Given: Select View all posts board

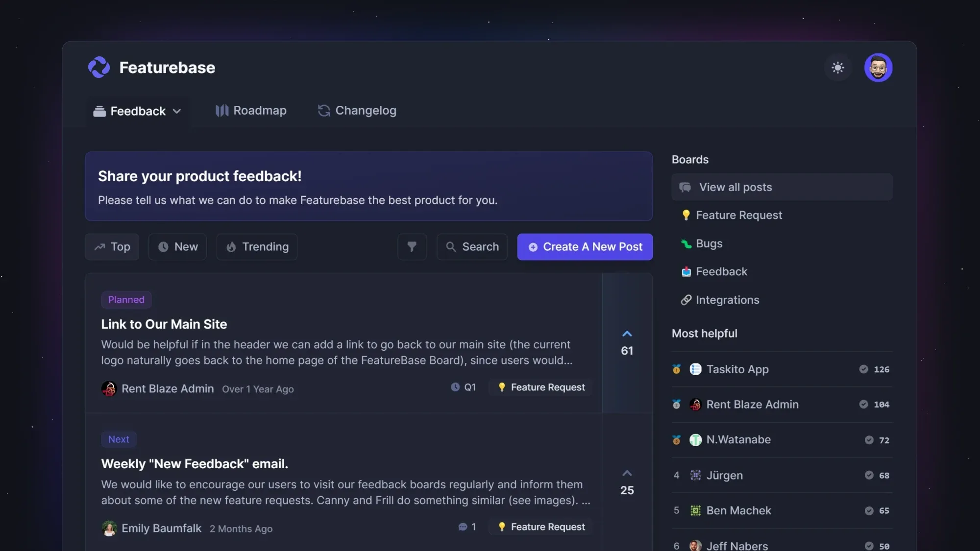Looking at the screenshot, I should point(782,187).
